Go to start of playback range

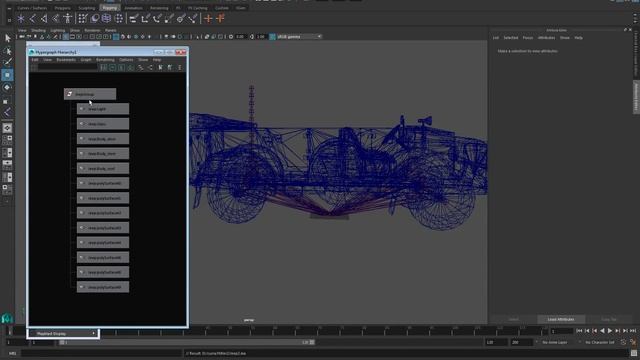coord(579,331)
